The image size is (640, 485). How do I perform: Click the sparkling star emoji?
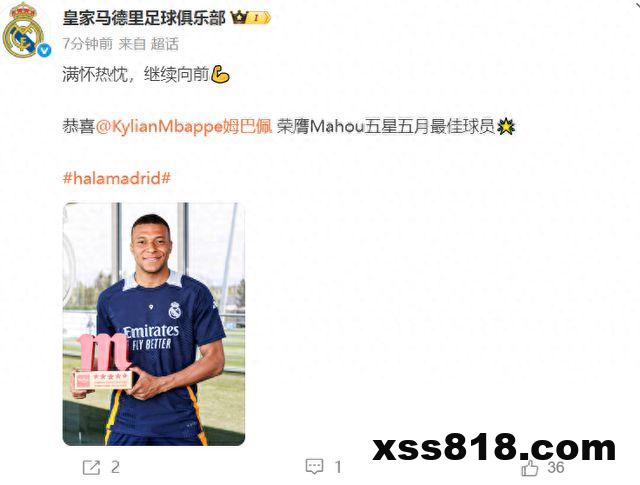coord(506,127)
